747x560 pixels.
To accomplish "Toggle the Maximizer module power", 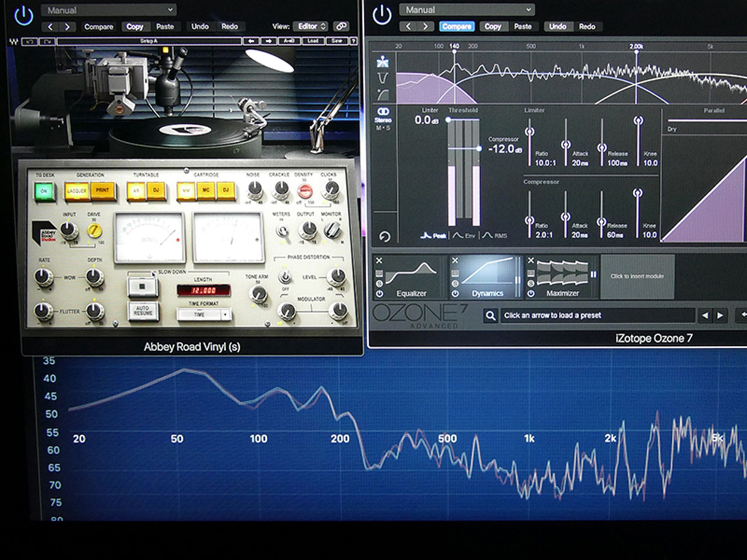I will tap(531, 294).
